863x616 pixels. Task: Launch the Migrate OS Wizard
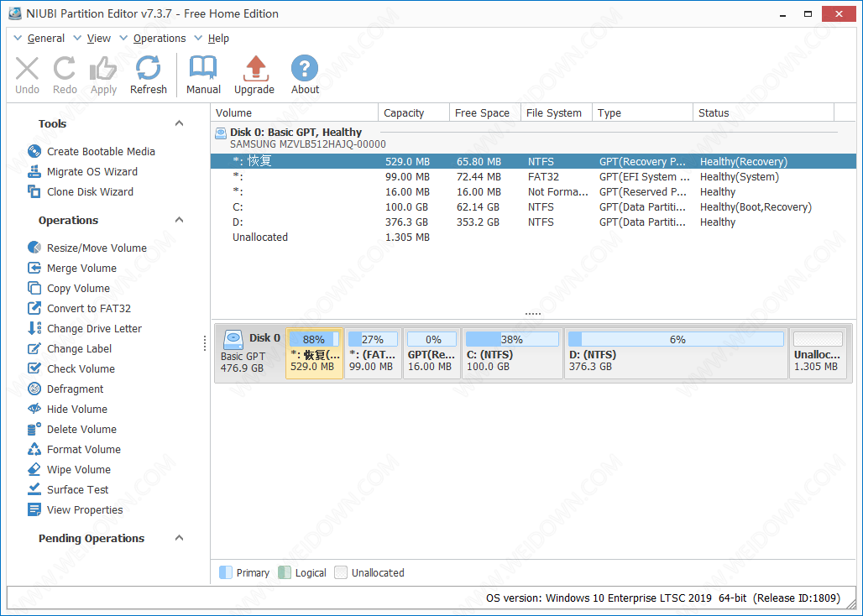tap(82, 171)
